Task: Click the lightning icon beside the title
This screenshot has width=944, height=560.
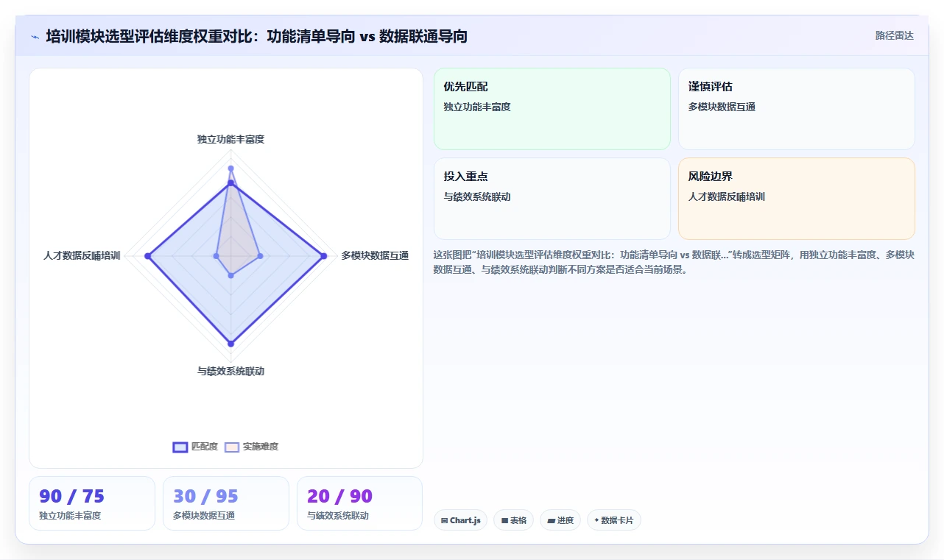Action: [35, 37]
